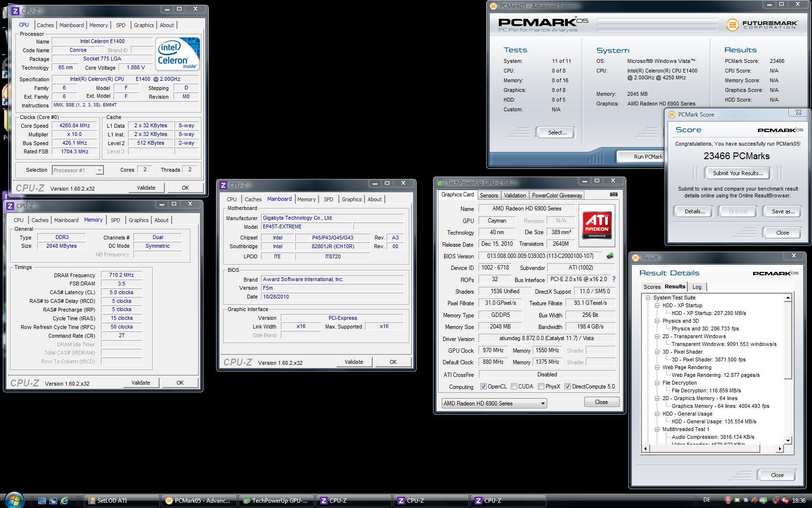This screenshot has width=812, height=508.
Task: Click the result tree vertical scrollbar thumb
Action: [x=788, y=341]
